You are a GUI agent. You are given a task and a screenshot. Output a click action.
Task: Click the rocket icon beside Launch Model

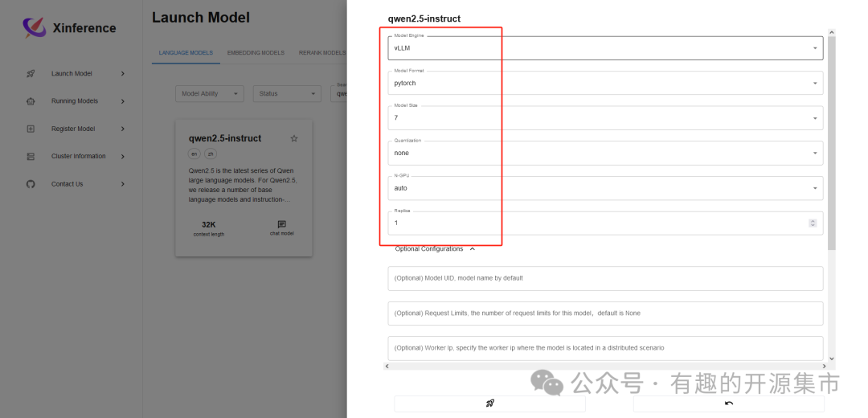(31, 74)
